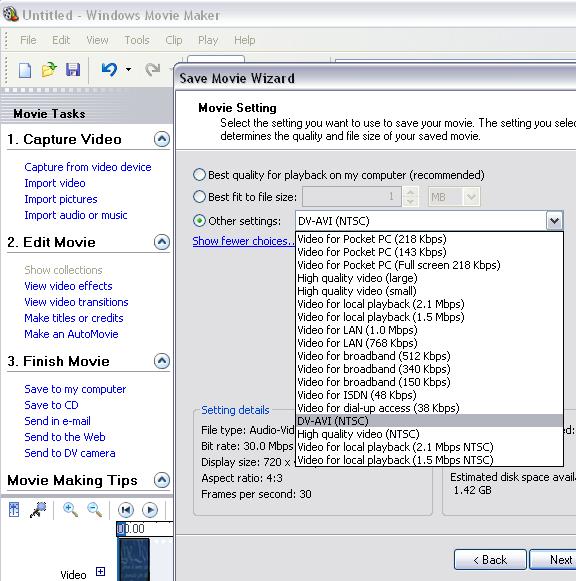Click the file size stepper up arrow
This screenshot has width=576, height=581.
pos(410,192)
